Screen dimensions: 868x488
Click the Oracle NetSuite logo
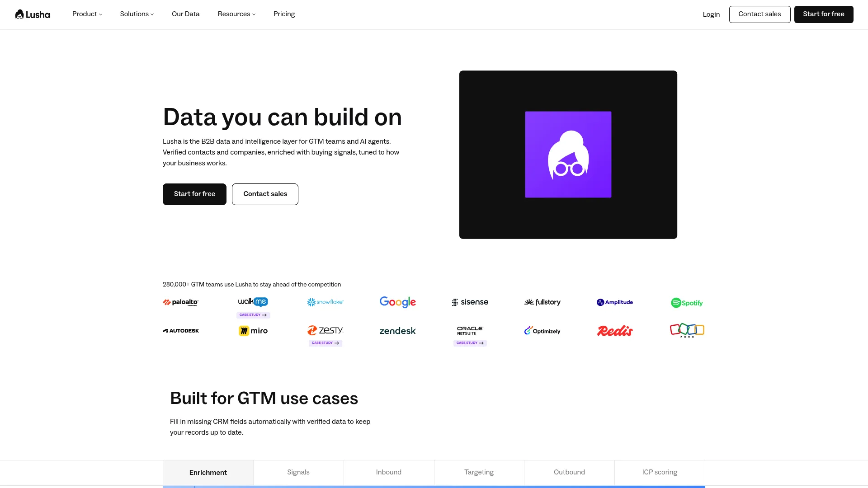(470, 331)
